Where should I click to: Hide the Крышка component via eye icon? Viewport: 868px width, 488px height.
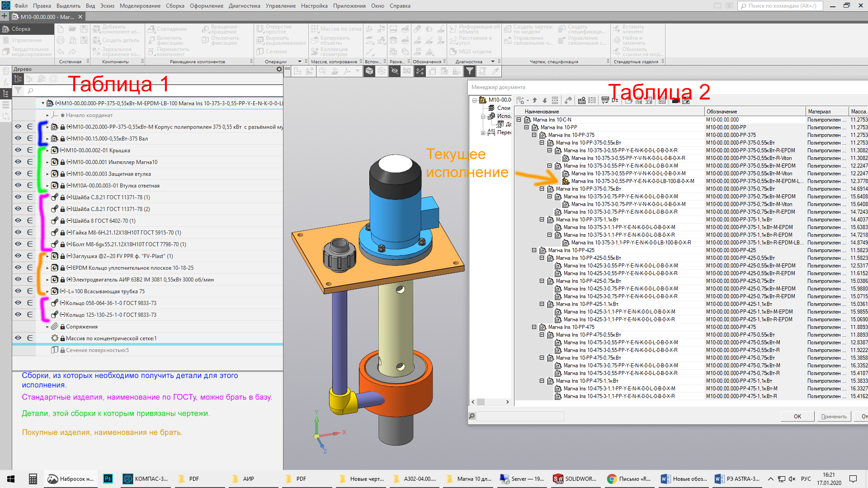point(18,150)
